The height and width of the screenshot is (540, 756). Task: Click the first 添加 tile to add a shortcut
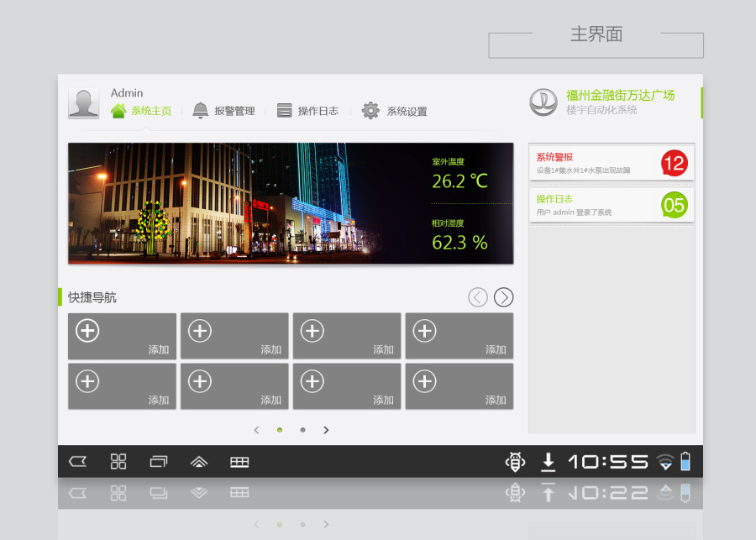(x=122, y=336)
